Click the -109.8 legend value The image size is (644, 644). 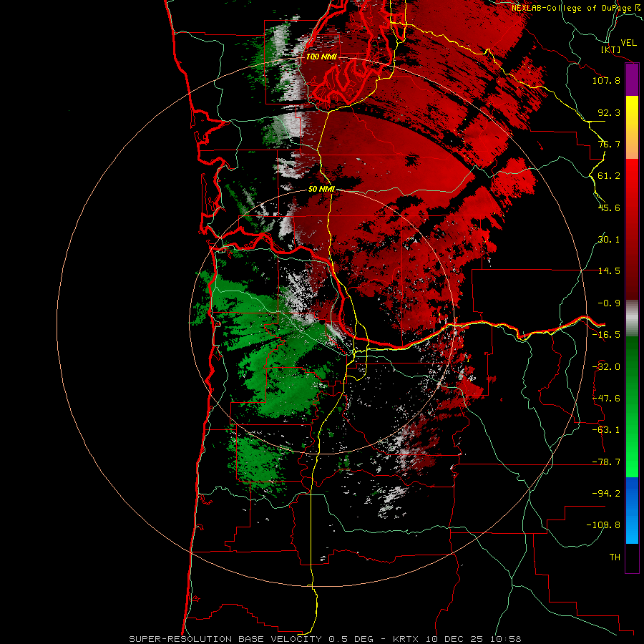tap(603, 525)
